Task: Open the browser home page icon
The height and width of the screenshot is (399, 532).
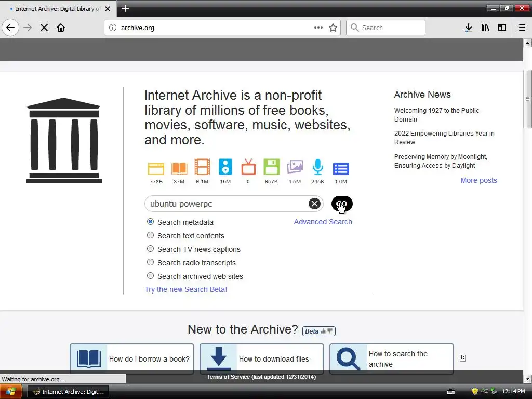Action: (x=61, y=28)
